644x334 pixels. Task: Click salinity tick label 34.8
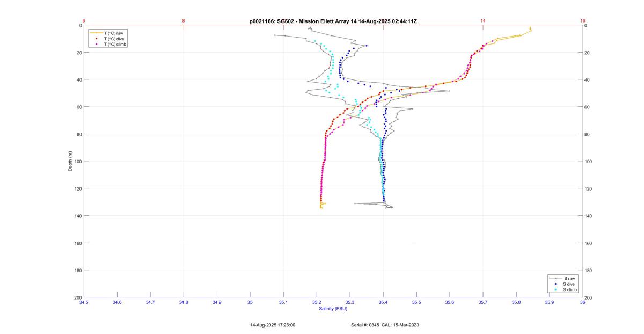click(x=184, y=303)
